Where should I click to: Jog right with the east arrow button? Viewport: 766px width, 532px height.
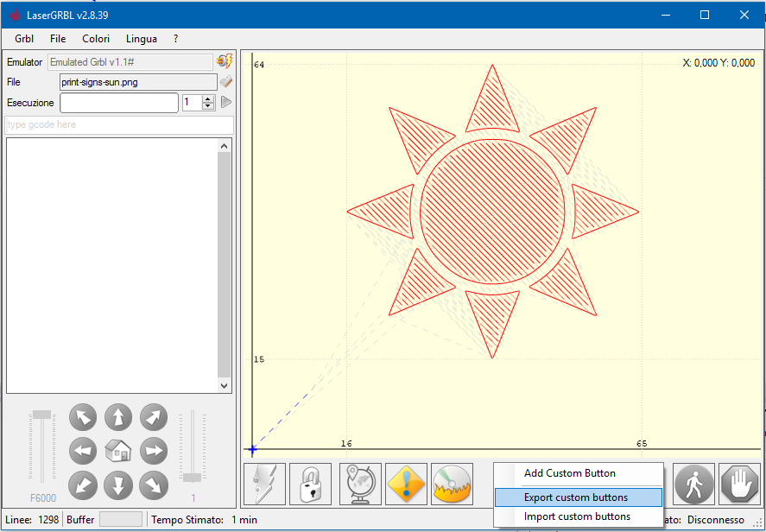(x=154, y=451)
